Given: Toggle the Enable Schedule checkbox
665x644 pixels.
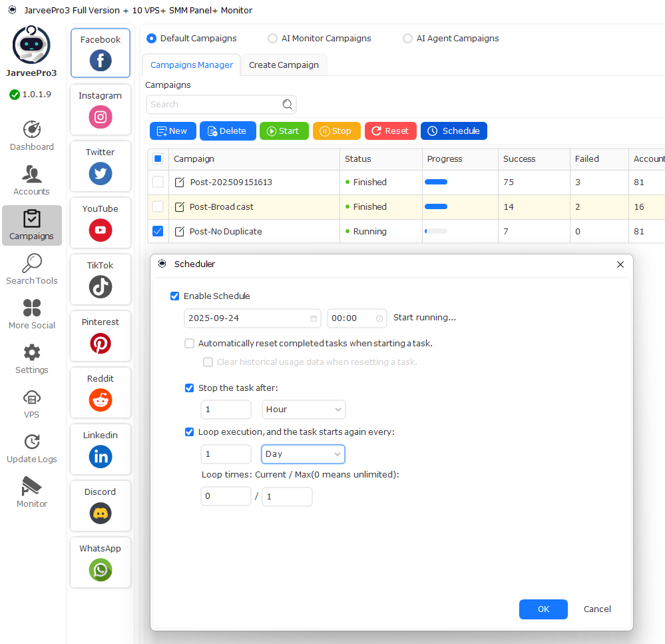Looking at the screenshot, I should [174, 296].
